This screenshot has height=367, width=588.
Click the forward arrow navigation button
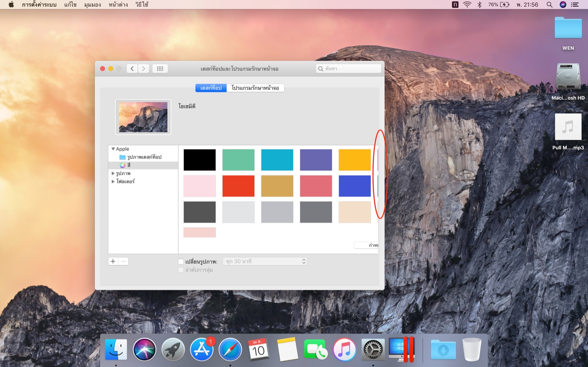click(x=143, y=69)
